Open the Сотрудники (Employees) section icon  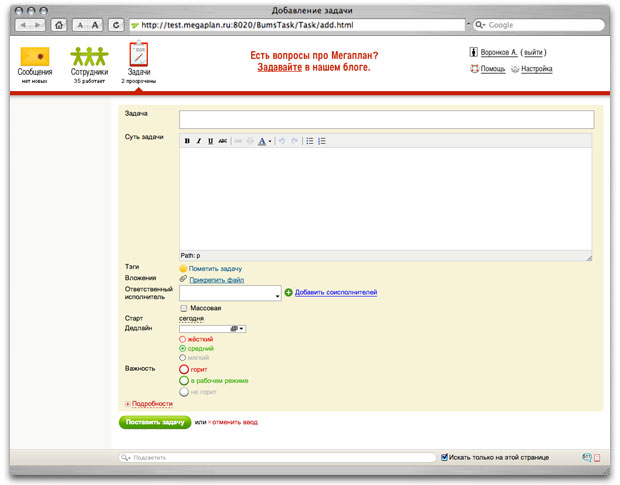[x=90, y=57]
